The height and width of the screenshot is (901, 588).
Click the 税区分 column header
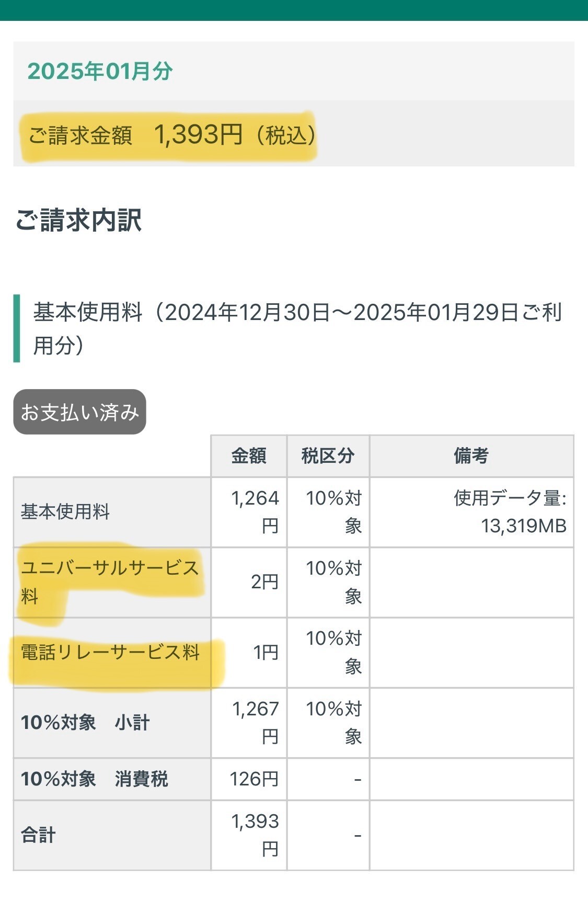[x=328, y=455]
